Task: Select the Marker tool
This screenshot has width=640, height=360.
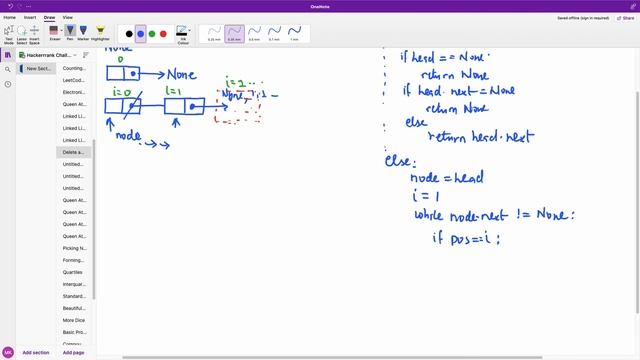Action: [83, 33]
